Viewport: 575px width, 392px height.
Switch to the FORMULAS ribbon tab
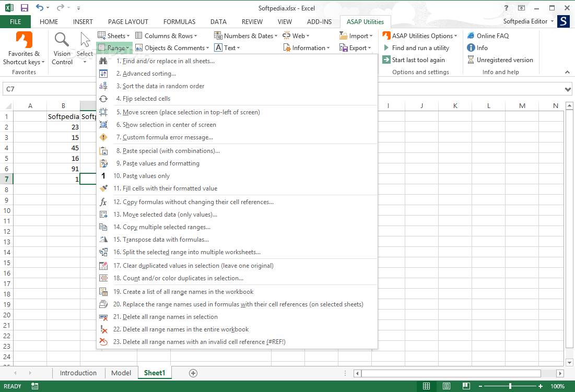[x=179, y=21]
